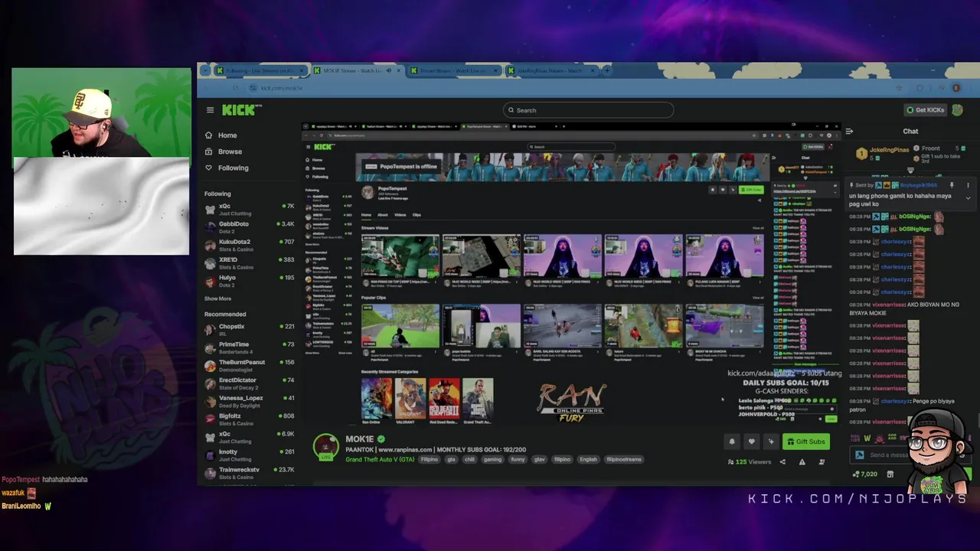This screenshot has width=980, height=551.
Task: Open the user avatar menu in the top right
Action: pyautogui.click(x=958, y=110)
